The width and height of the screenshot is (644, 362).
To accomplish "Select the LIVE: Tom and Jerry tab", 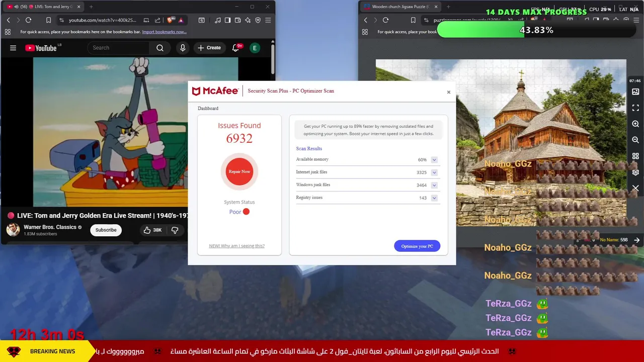I will [44, 7].
